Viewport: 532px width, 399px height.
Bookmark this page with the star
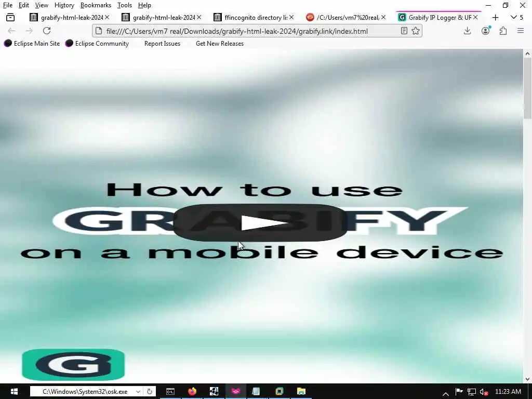(x=415, y=31)
